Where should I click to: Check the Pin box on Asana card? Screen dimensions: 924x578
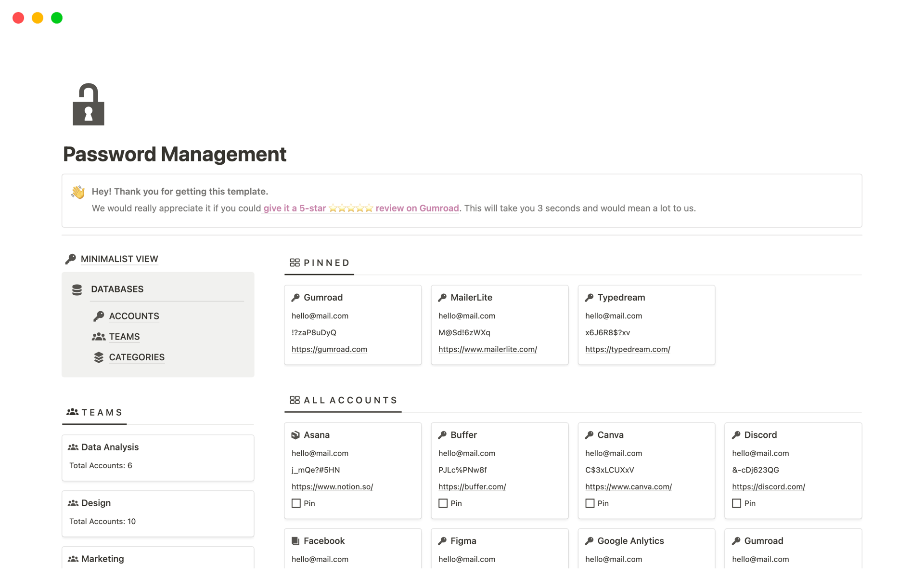pos(296,503)
